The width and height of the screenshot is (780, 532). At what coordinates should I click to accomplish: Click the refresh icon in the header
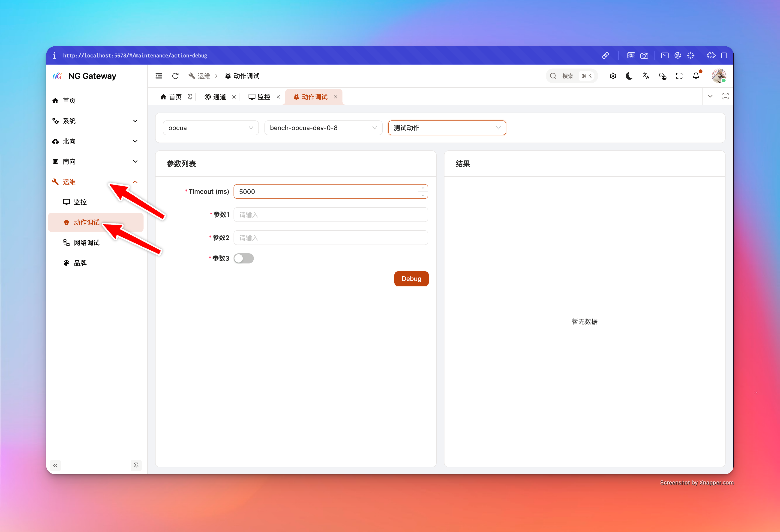[x=175, y=76]
